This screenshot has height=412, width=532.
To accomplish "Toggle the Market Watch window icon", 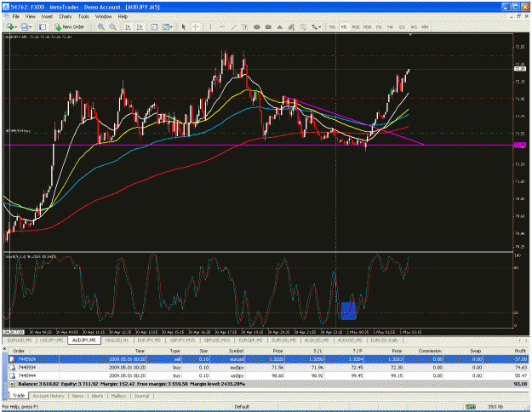I will coord(43,26).
